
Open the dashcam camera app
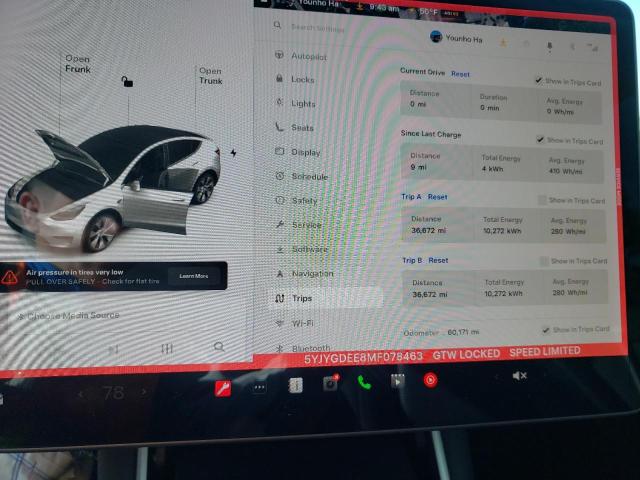click(x=330, y=383)
